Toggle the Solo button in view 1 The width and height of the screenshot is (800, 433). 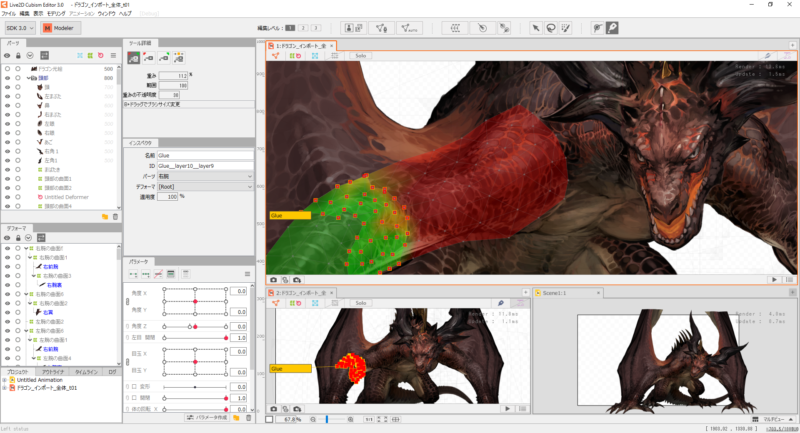point(361,56)
